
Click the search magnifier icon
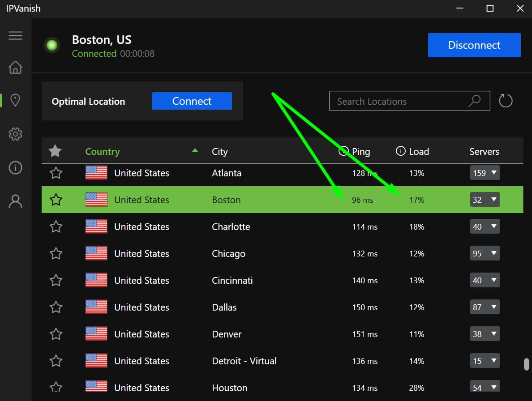[474, 101]
